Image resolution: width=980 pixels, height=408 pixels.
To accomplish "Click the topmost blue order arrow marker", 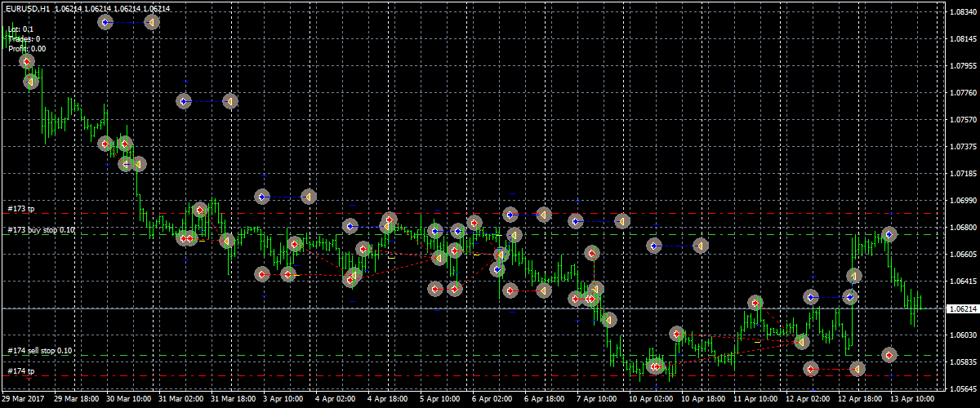I will pos(106,22).
